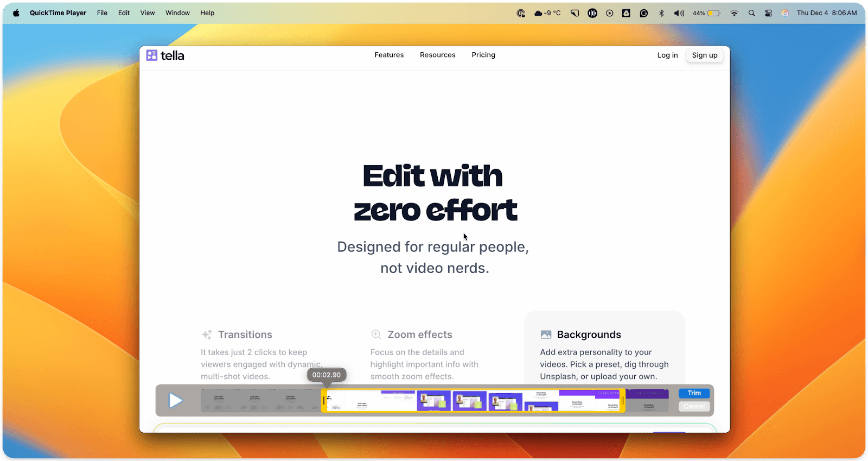Viewport: 868px width, 461px height.
Task: Click the right yellow trim handle
Action: 622,401
